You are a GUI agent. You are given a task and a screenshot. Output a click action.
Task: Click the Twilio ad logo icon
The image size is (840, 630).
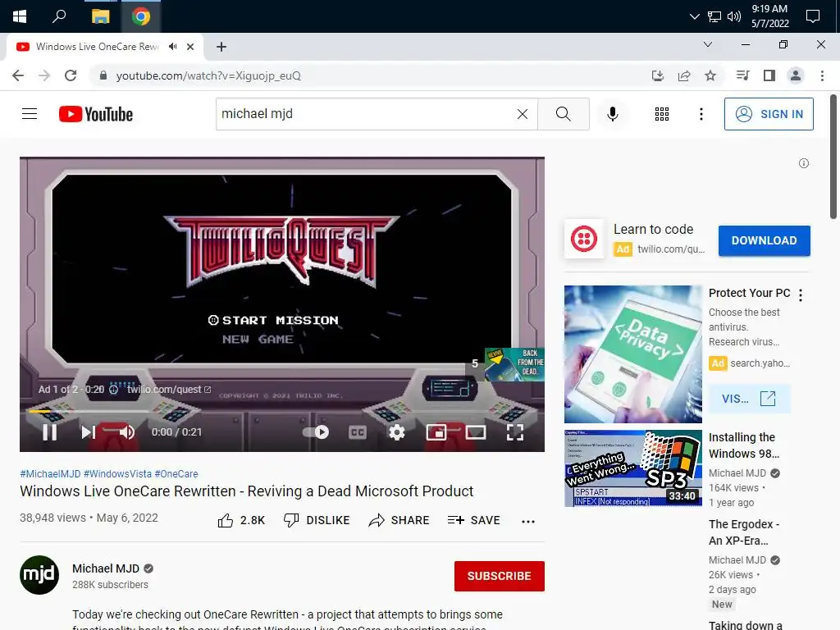(584, 239)
